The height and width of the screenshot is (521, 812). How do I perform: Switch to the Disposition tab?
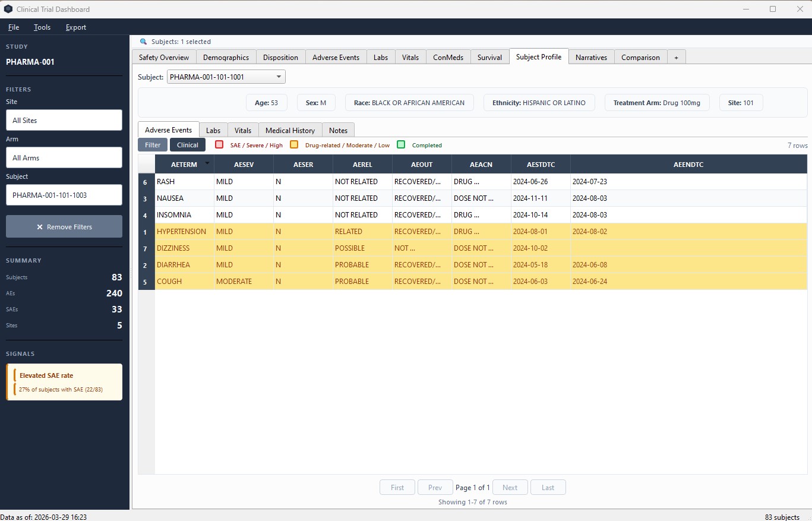pos(280,57)
